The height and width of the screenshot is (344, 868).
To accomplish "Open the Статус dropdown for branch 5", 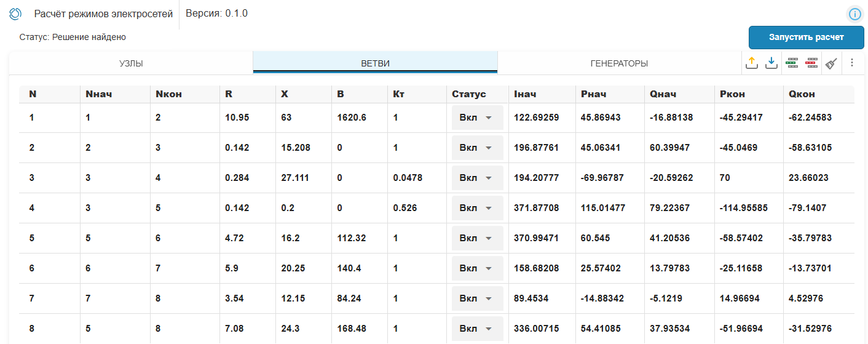I will tap(477, 238).
